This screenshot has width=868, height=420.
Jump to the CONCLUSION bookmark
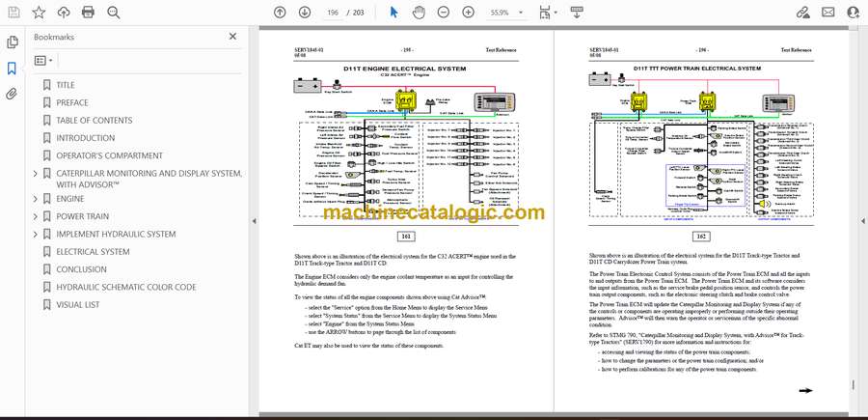[x=81, y=269]
